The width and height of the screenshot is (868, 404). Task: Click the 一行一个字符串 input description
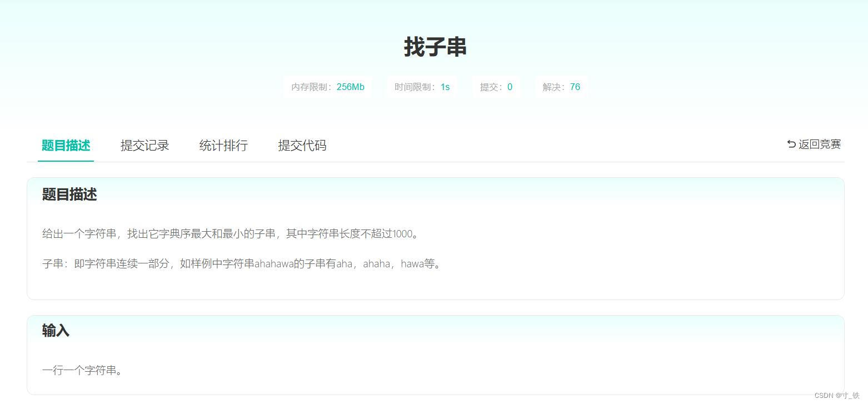[83, 370]
